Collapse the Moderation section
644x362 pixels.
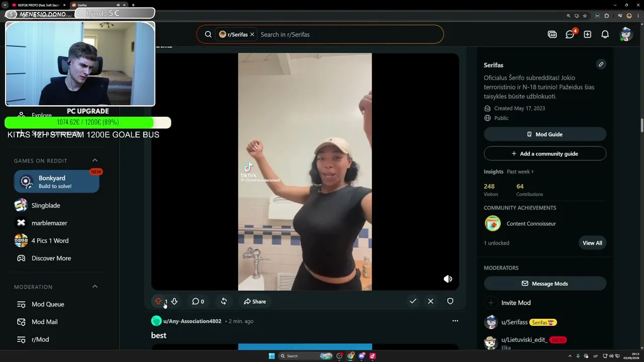coord(95,287)
